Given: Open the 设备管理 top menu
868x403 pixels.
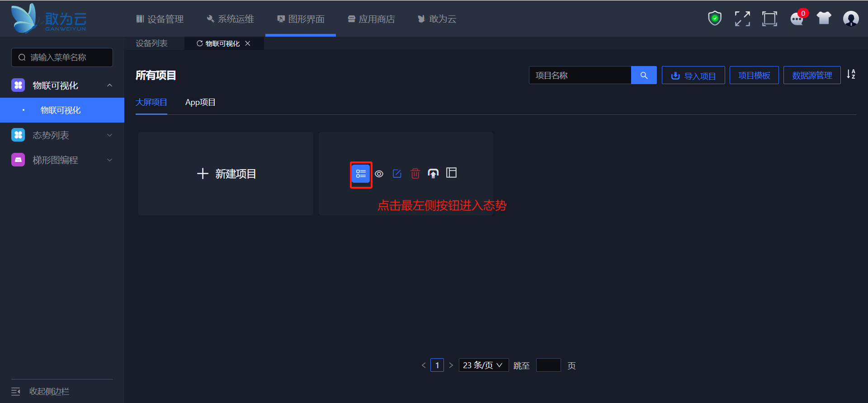Looking at the screenshot, I should tap(160, 19).
